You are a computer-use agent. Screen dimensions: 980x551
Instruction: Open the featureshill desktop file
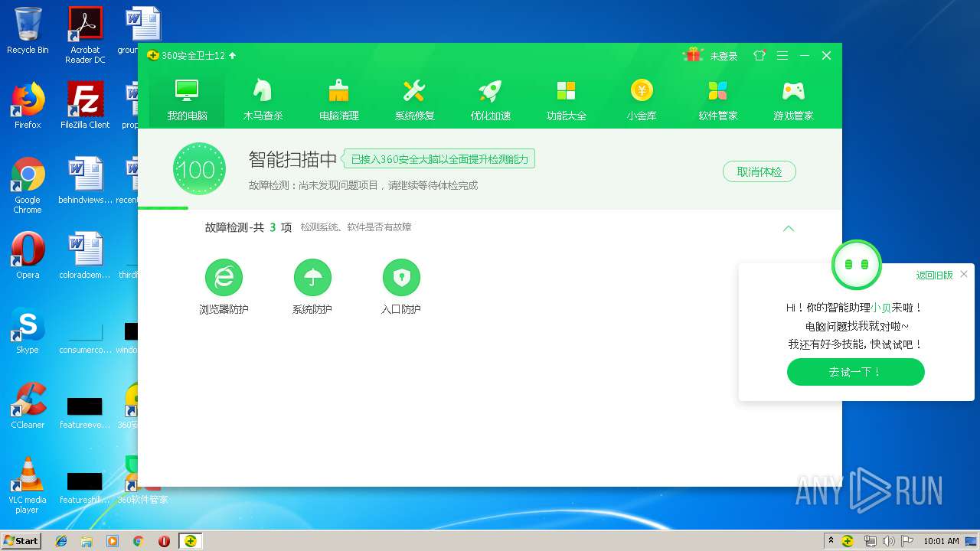point(85,487)
